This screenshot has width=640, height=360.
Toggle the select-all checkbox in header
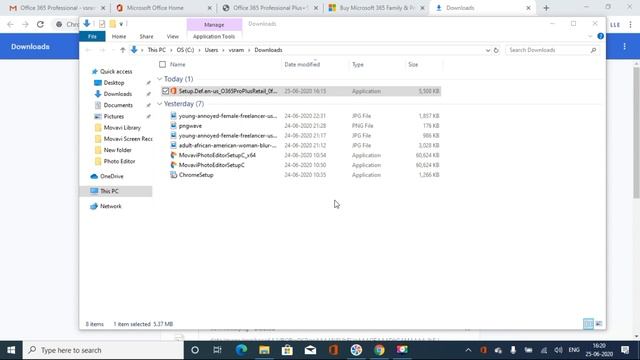coord(162,64)
